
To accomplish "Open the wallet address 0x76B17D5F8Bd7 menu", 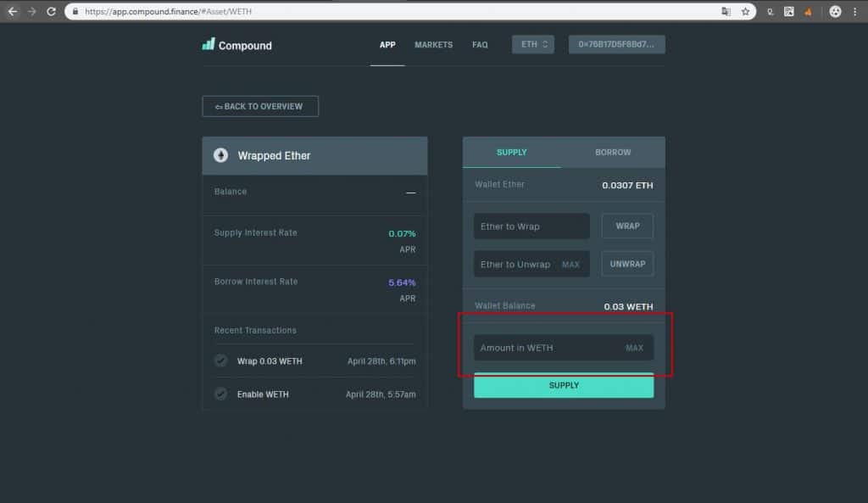I will tap(617, 44).
